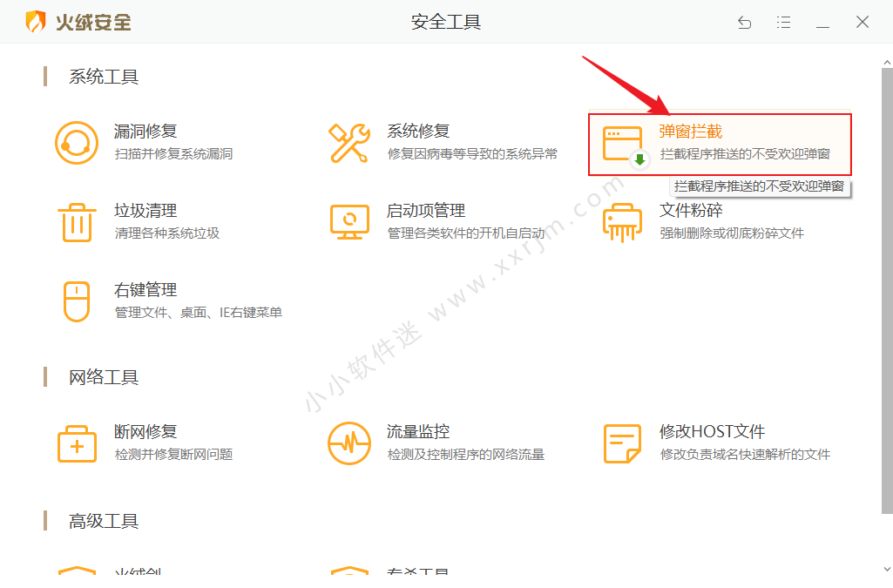The image size is (893, 588).
Task: Click description 修复因病毒等导致的系统异常
Action: pos(472,153)
